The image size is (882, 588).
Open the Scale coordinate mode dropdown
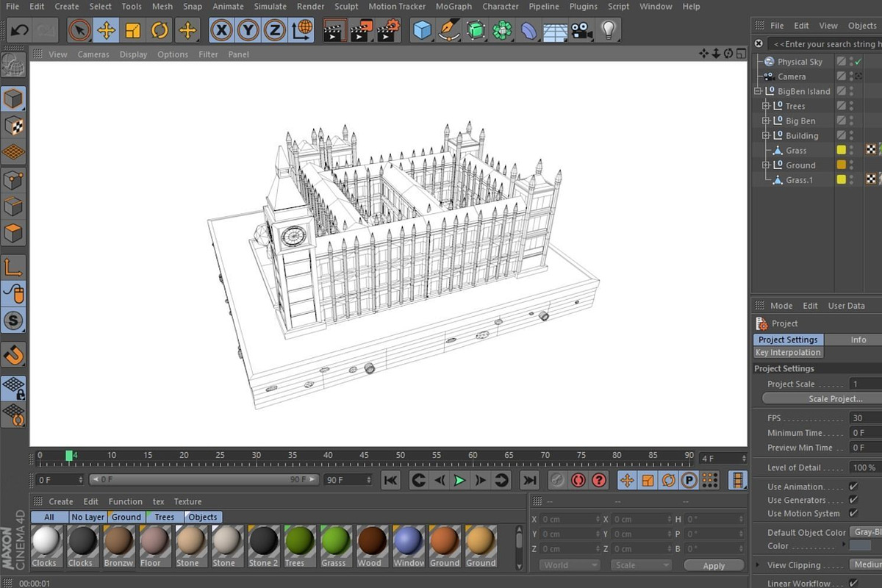641,565
